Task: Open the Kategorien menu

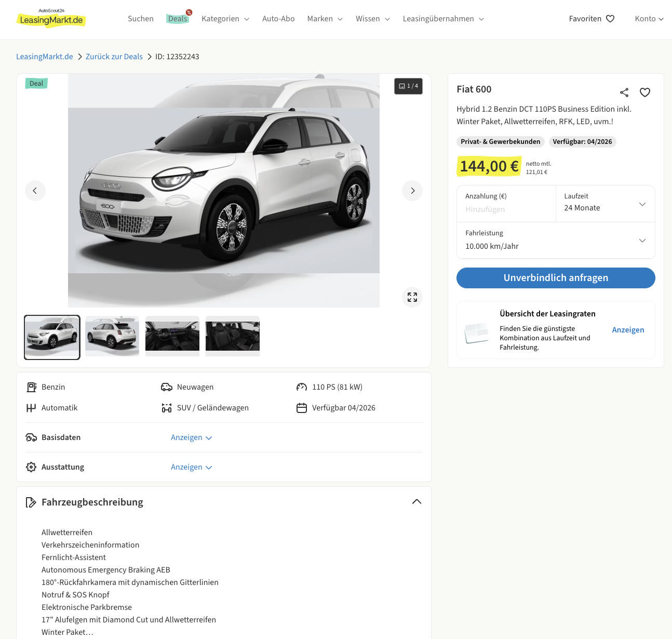Action: click(225, 19)
